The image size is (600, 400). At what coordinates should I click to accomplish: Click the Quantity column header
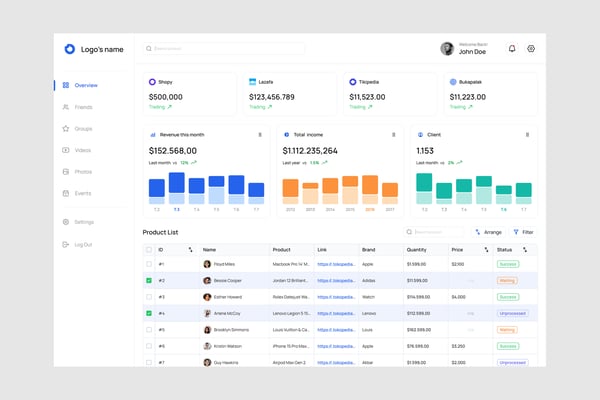[x=416, y=250]
